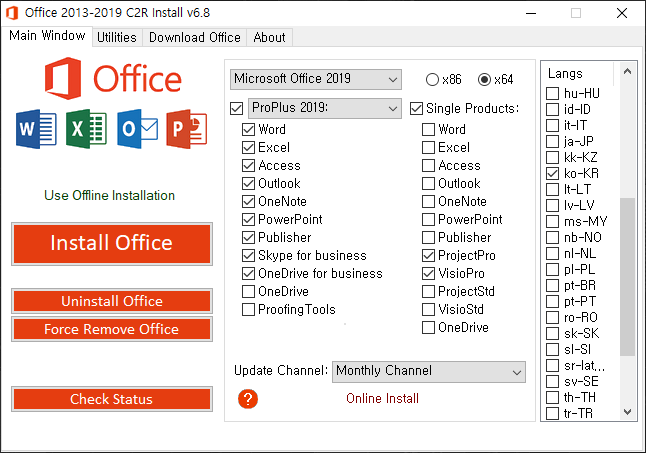Screen dimensions: 646x453
Task: Switch to the Utilities tab
Action: coord(117,37)
